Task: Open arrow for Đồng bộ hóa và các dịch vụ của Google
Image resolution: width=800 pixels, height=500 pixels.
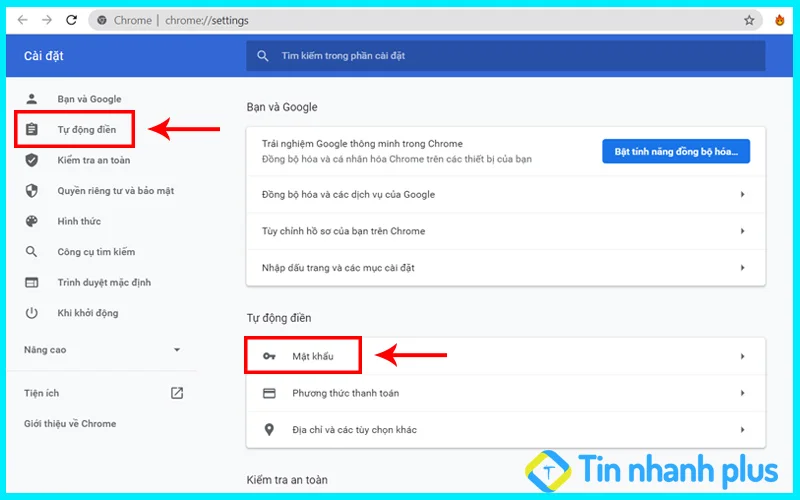Action: coord(742,194)
